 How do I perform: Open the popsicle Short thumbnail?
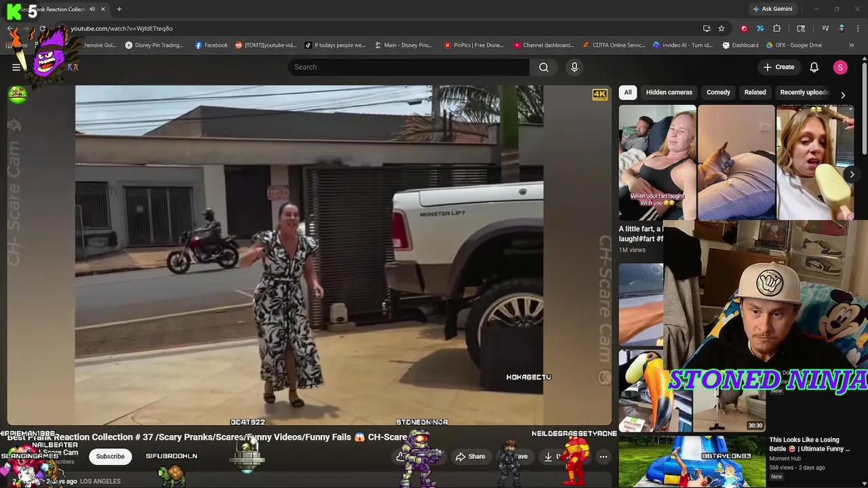815,163
